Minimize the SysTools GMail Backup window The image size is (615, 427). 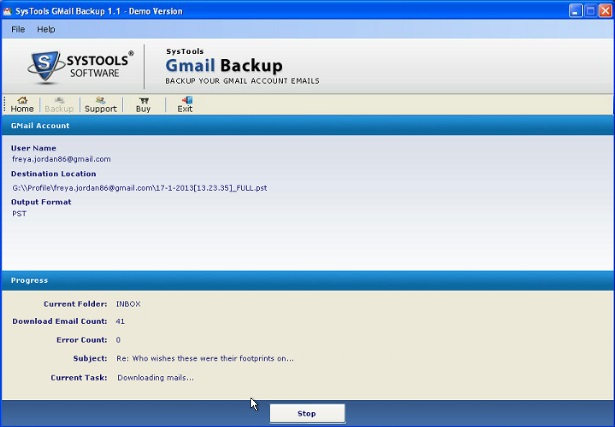(x=575, y=11)
